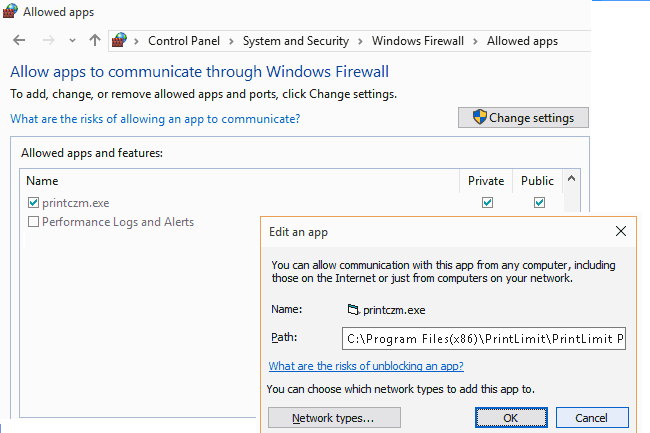Open System and Security breadcrumb
This screenshot has height=433, width=650.
tap(296, 41)
